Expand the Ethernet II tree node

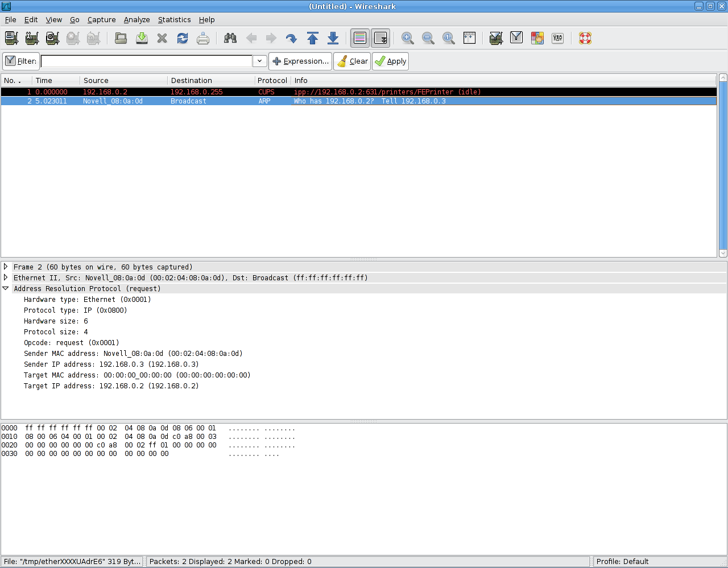6,277
